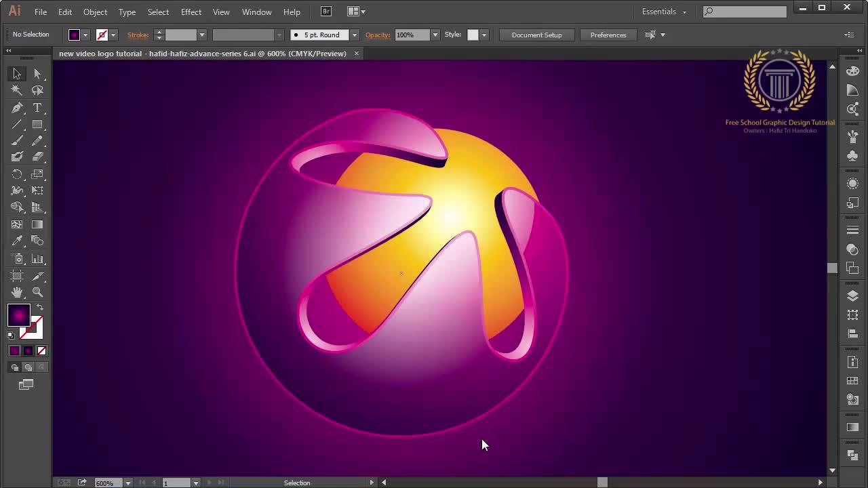868x488 pixels.
Task: Select the Paintbrush tool
Action: (17, 141)
